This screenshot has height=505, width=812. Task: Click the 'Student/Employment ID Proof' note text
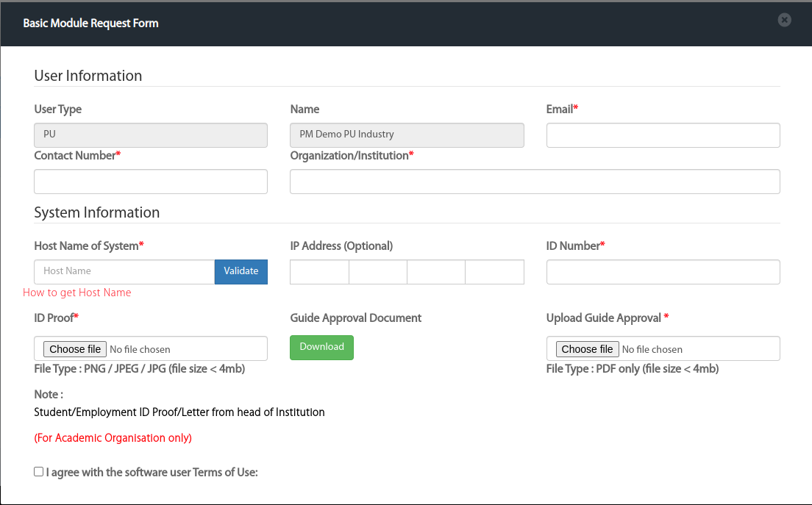(x=179, y=412)
